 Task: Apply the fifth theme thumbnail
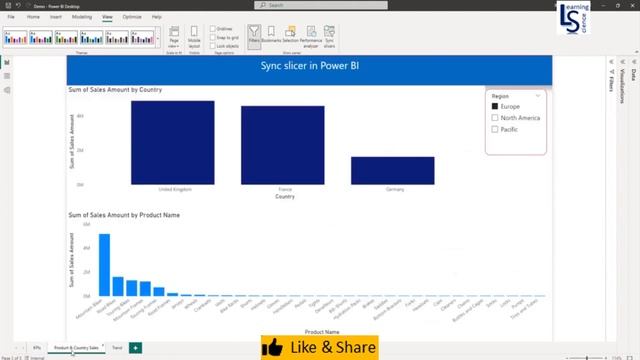[x=117, y=38]
